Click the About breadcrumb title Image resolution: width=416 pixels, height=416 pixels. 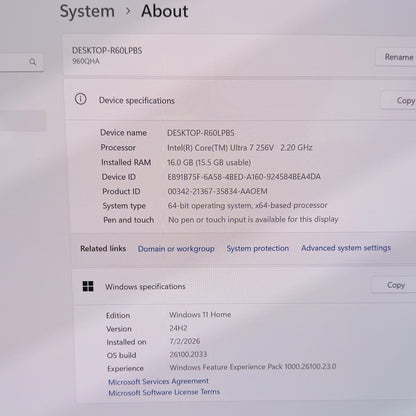tap(165, 11)
